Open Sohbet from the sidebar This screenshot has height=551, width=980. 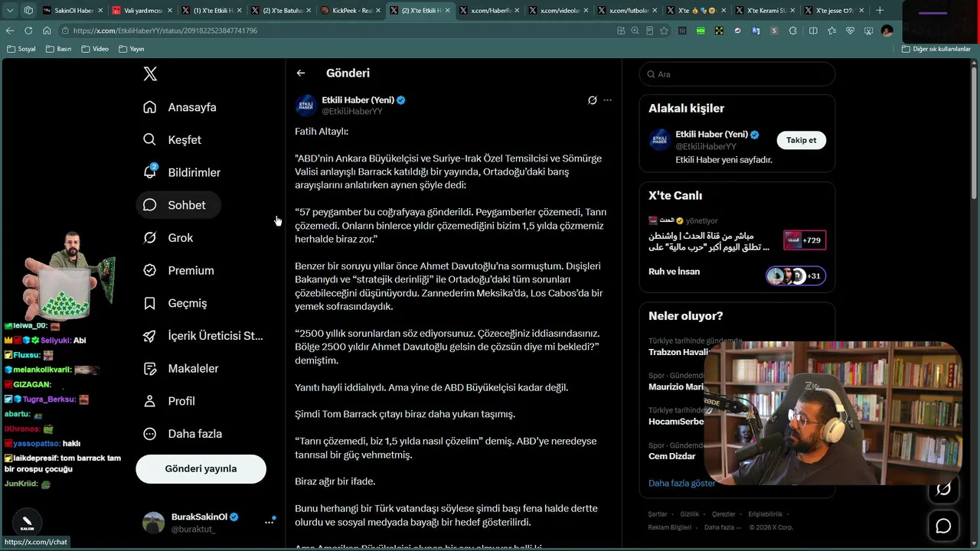click(x=178, y=205)
